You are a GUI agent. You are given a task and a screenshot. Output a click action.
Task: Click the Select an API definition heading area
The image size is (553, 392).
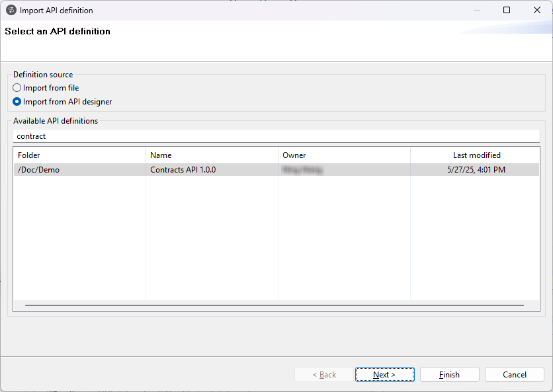[x=57, y=31]
